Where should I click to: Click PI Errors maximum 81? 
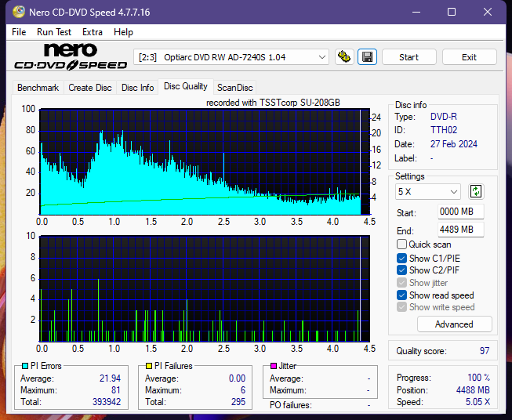tap(116, 390)
